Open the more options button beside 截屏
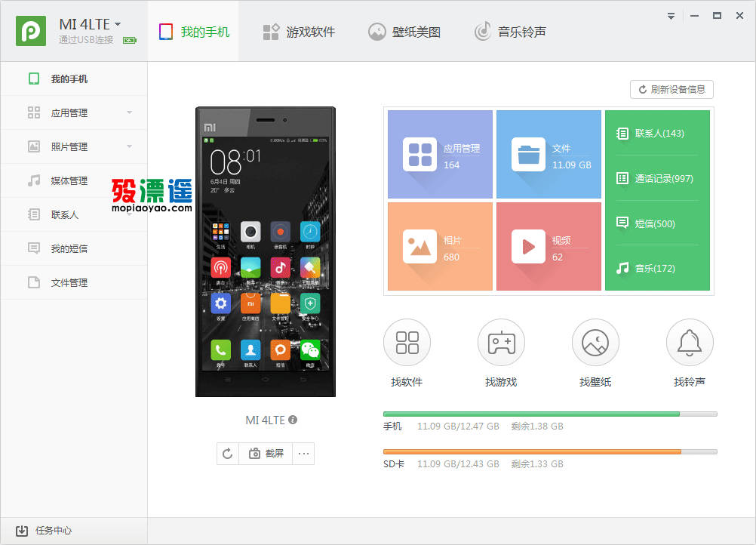 coord(303,454)
